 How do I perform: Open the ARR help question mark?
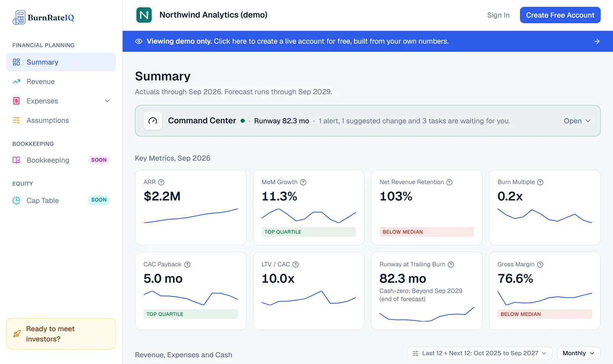(x=161, y=182)
